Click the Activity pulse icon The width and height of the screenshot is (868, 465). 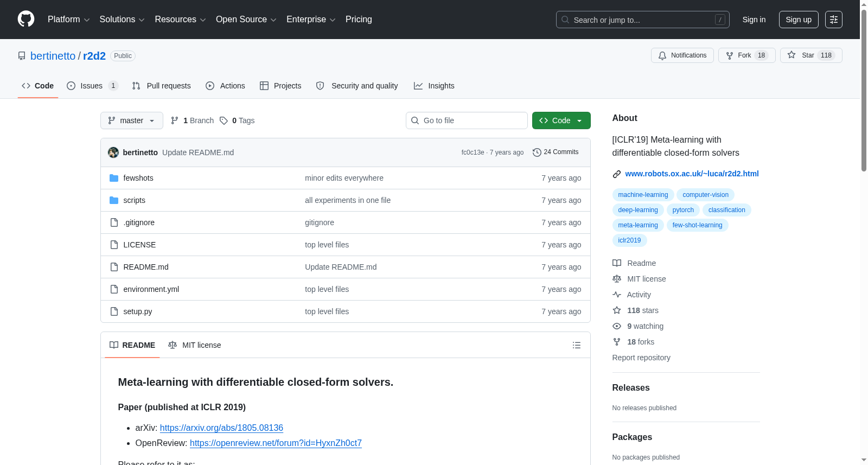617,295
